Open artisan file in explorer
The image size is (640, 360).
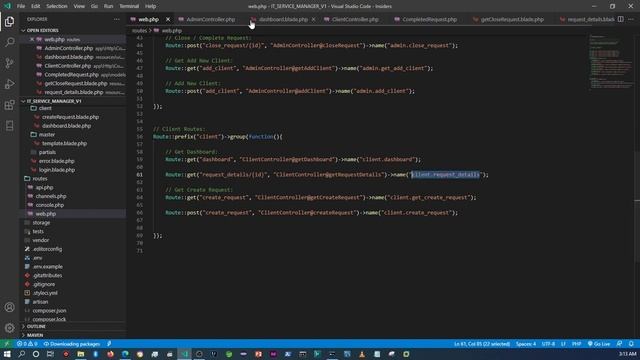[40, 302]
